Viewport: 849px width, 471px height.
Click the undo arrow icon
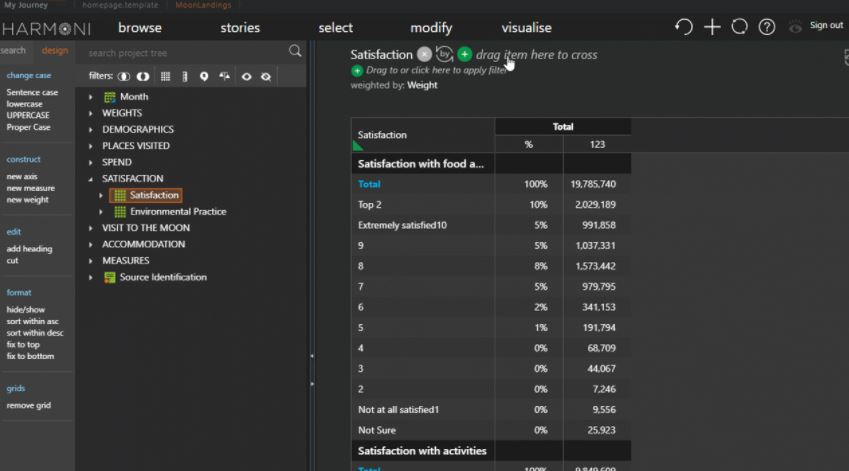684,27
